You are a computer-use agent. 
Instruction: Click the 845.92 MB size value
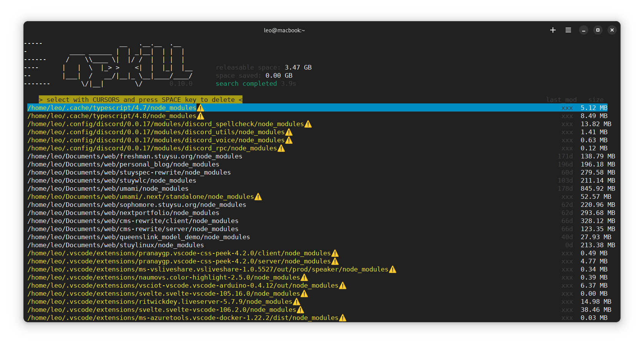pyautogui.click(x=598, y=189)
